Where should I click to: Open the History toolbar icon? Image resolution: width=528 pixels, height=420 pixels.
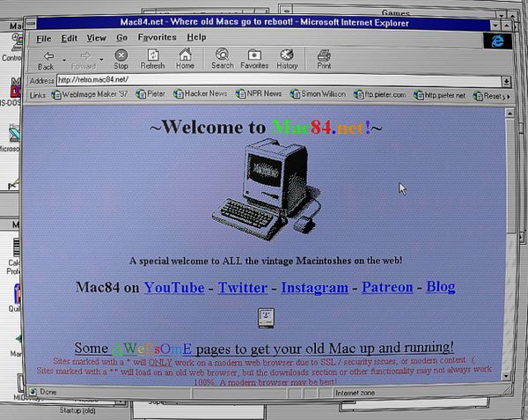point(287,59)
